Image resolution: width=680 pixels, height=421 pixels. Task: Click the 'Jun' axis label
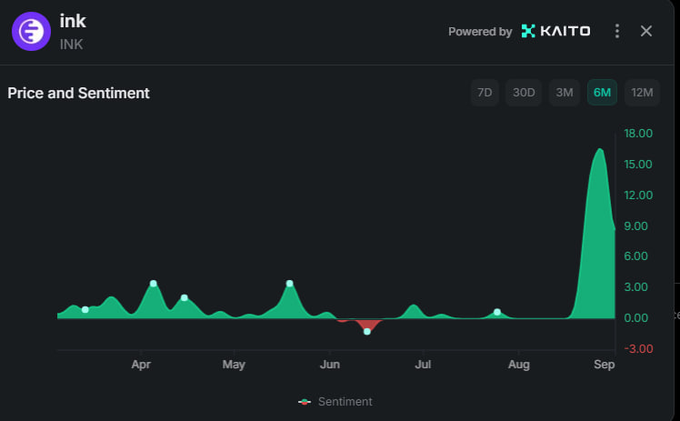[x=330, y=364]
